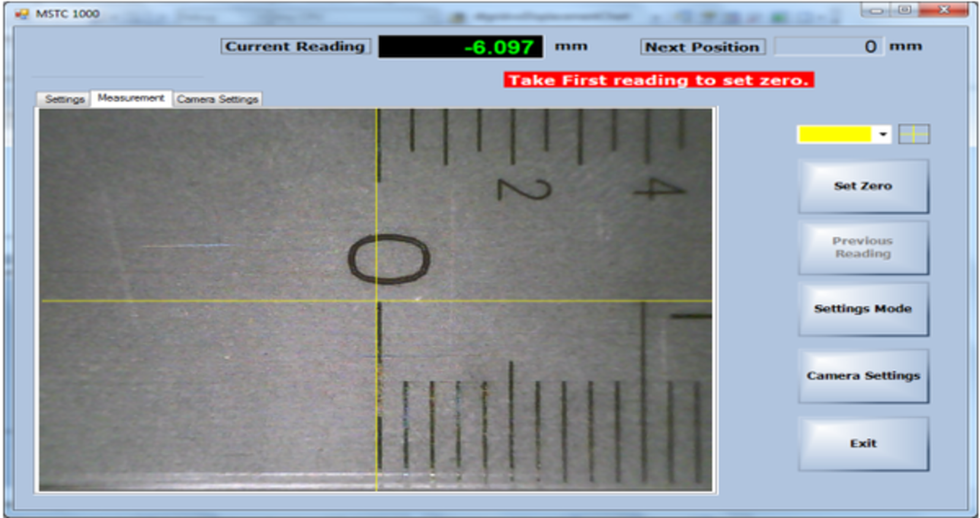980x518 pixels.
Task: Toggle the crosshair overlay icon
Action: pyautogui.click(x=914, y=134)
